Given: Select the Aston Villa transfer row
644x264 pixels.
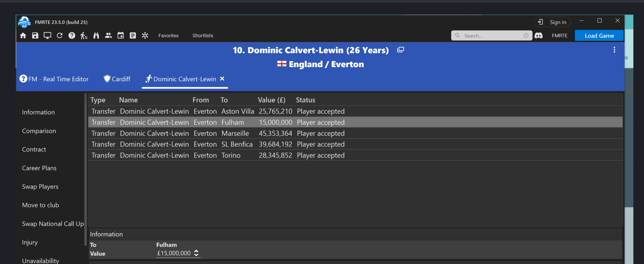Looking at the screenshot, I should tap(355, 111).
